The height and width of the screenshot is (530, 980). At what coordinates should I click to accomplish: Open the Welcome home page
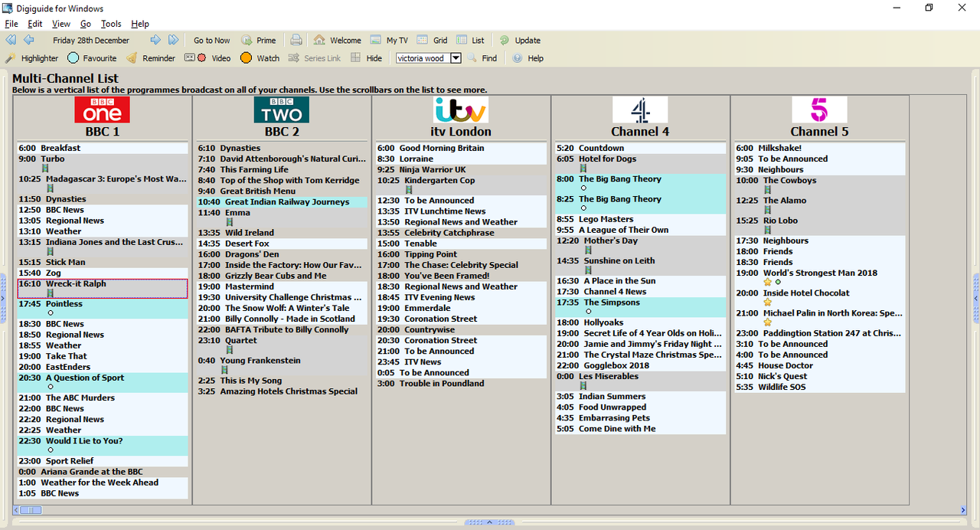pyautogui.click(x=337, y=41)
